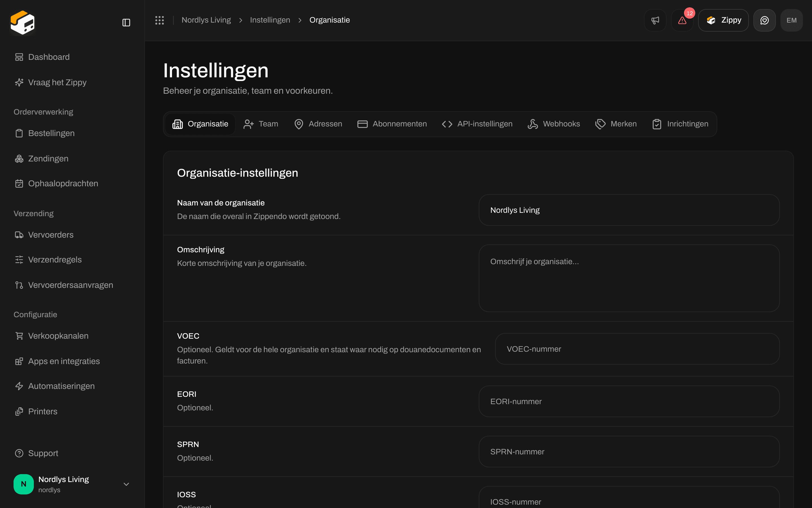This screenshot has height=508, width=812.
Task: Open Printers in sidebar
Action: click(x=72, y=411)
